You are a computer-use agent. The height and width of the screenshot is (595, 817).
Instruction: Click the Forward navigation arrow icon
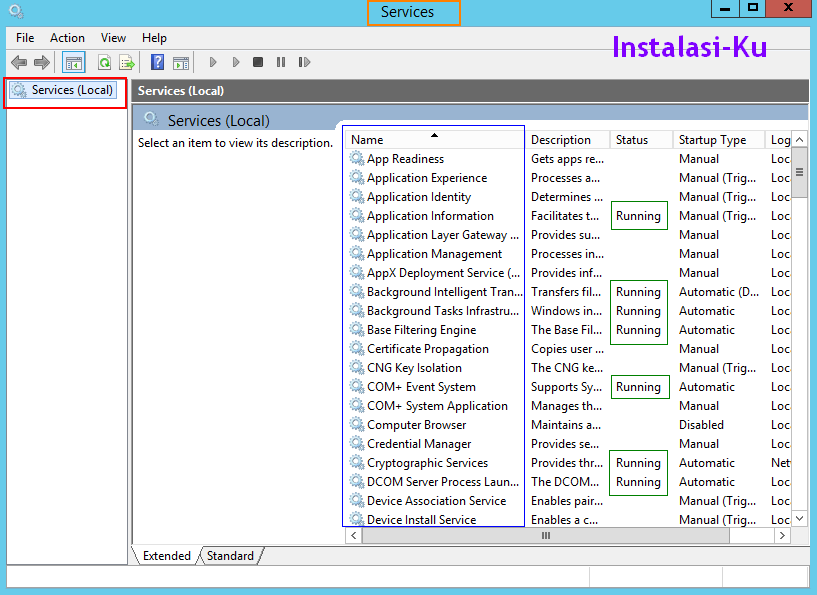click(x=40, y=62)
